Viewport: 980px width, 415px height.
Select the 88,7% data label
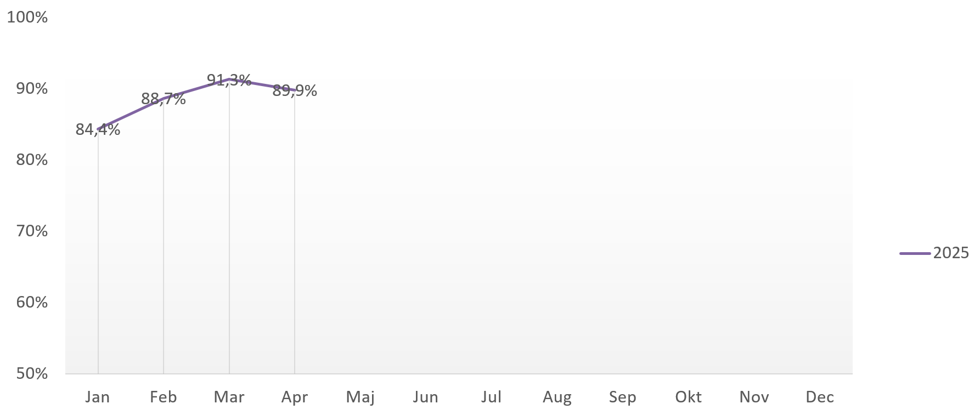[x=164, y=99]
